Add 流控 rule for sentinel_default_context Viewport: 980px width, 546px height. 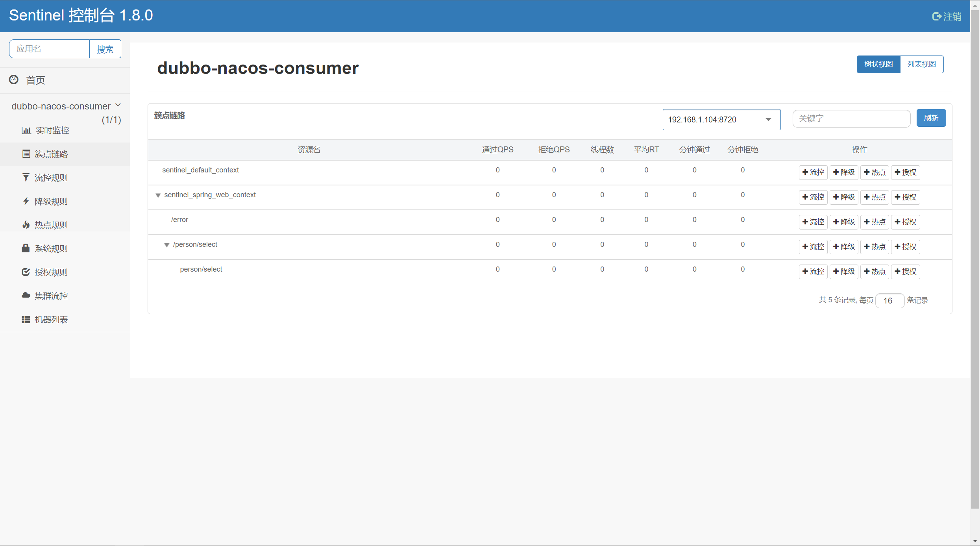[x=813, y=172]
